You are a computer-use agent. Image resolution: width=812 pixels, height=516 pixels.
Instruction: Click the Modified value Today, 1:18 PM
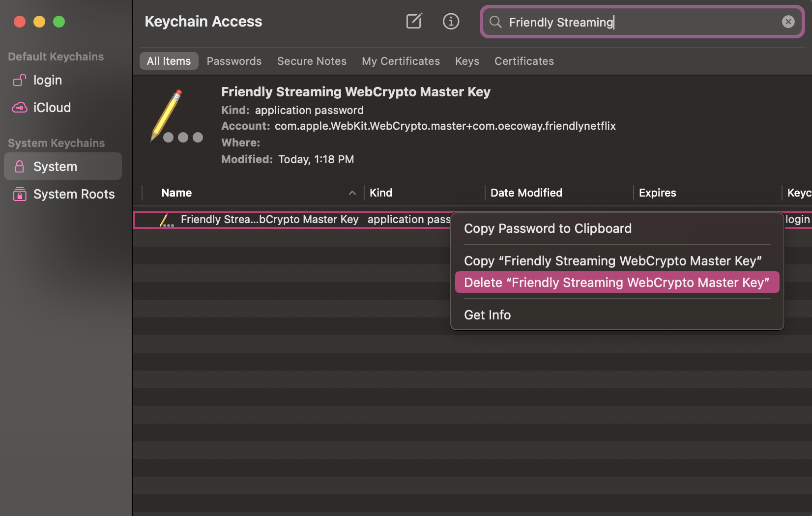point(316,159)
